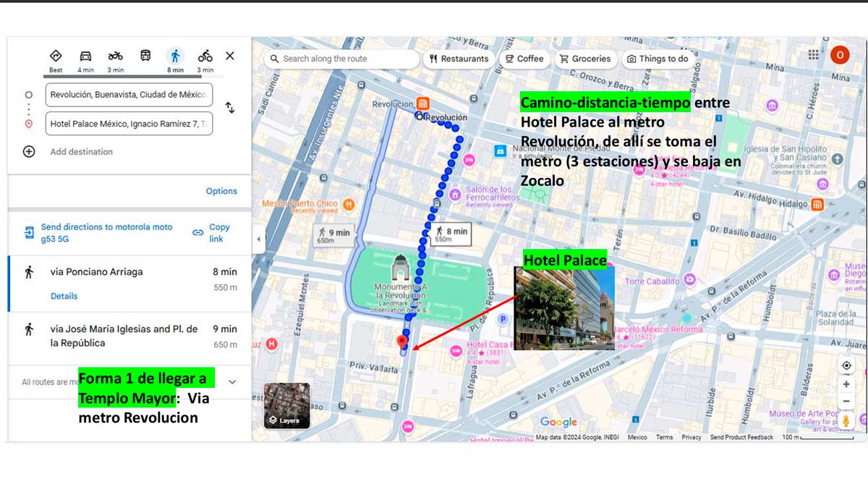
Task: Filter by Things to do chip
Action: tap(658, 59)
